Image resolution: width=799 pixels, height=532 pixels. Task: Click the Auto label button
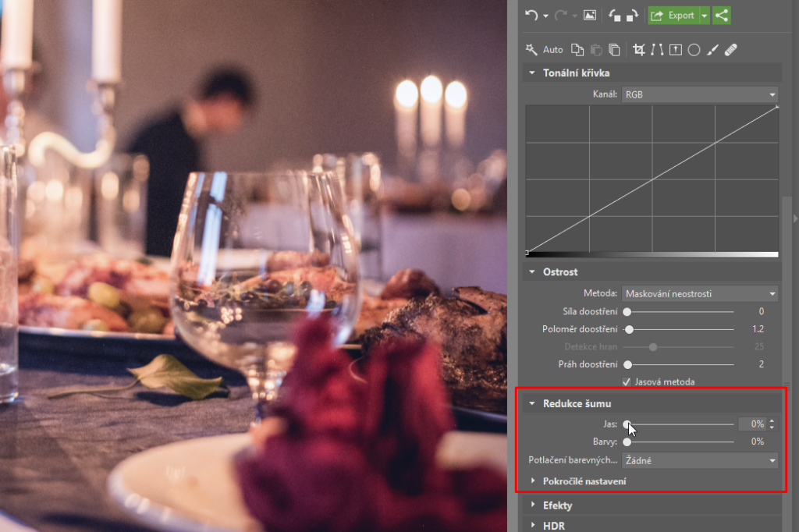[x=553, y=50]
